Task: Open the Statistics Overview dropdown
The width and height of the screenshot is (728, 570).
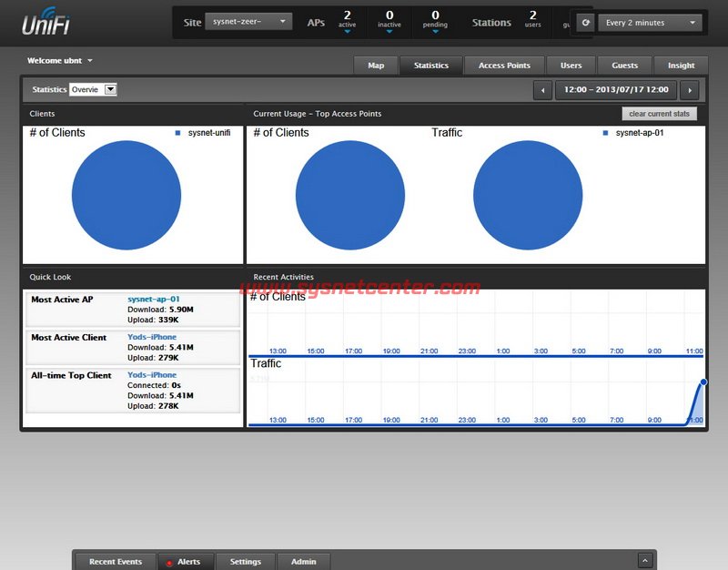Action: (94, 89)
